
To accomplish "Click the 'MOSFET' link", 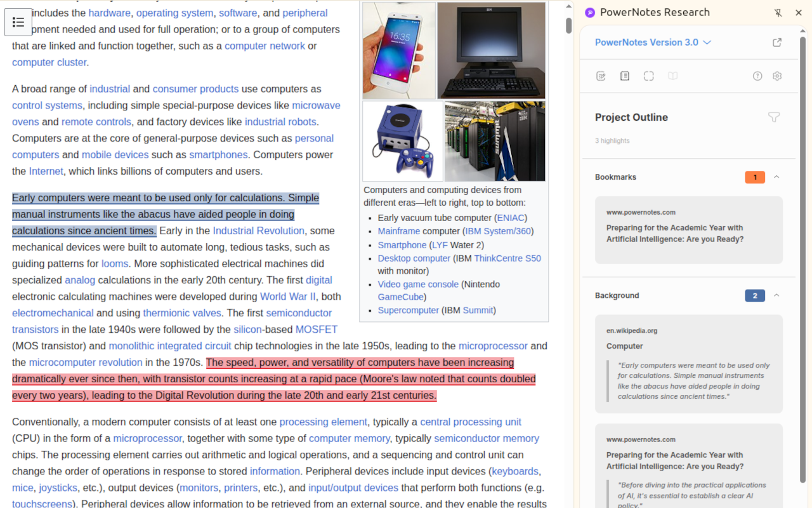I will [317, 330].
